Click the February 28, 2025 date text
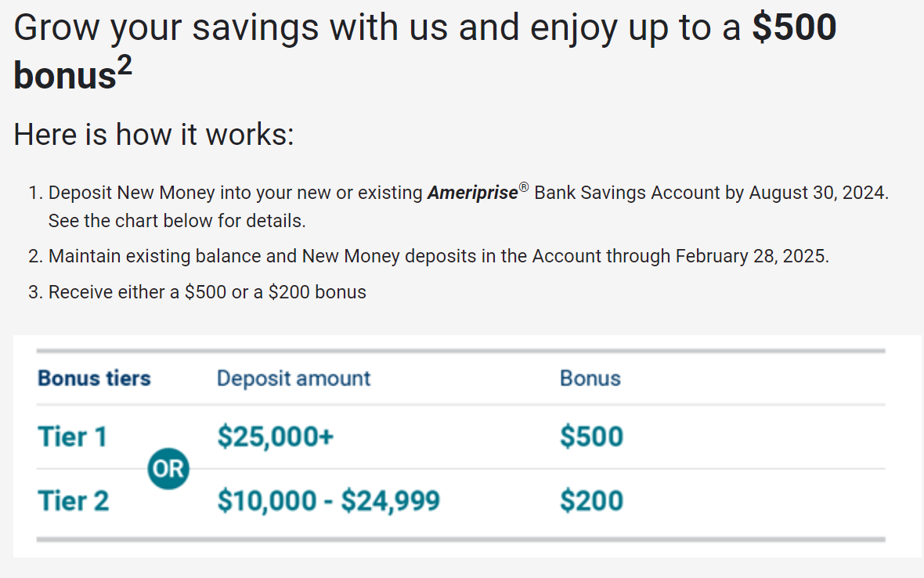The height and width of the screenshot is (578, 924). coord(752,256)
